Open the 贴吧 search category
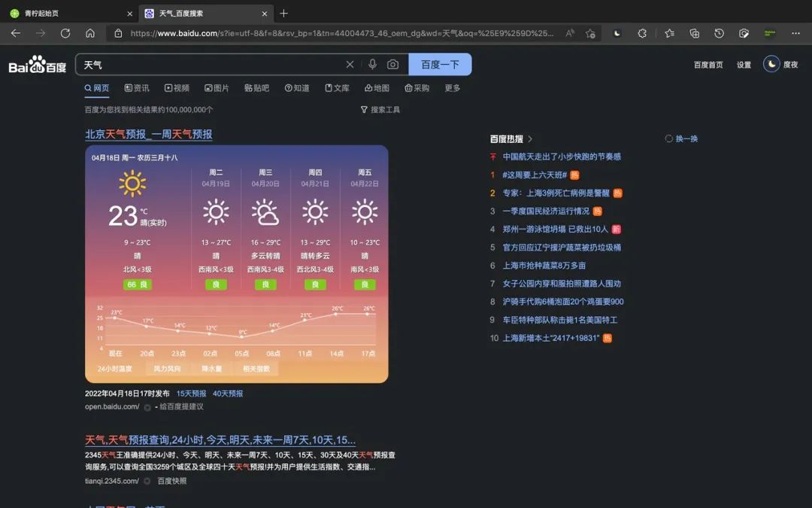Viewport: 812px width, 508px height. pos(256,89)
